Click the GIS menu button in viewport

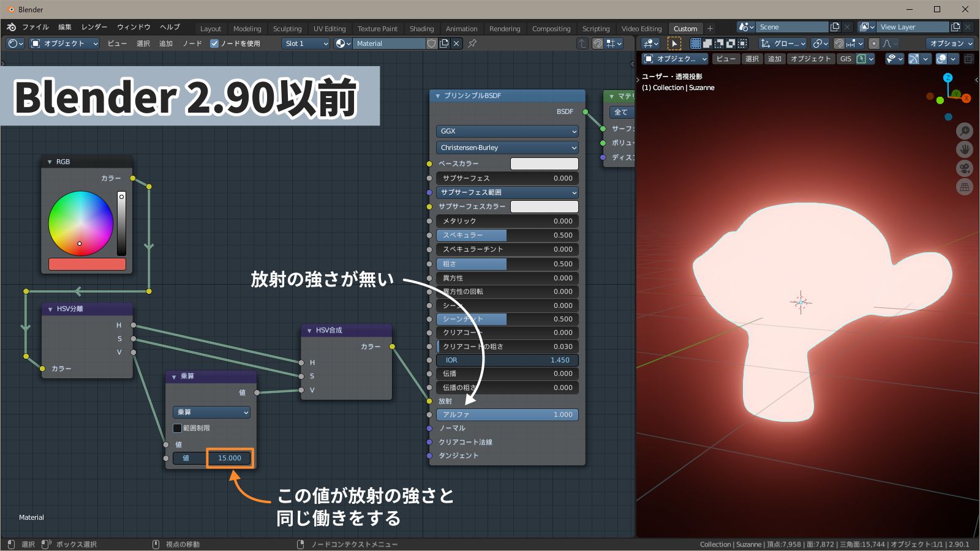click(x=846, y=59)
